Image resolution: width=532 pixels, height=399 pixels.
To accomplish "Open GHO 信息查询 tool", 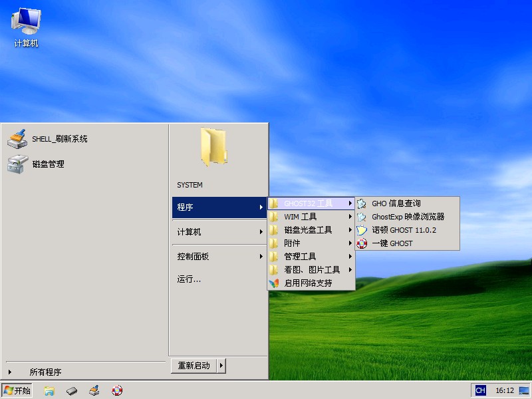I will click(x=396, y=203).
